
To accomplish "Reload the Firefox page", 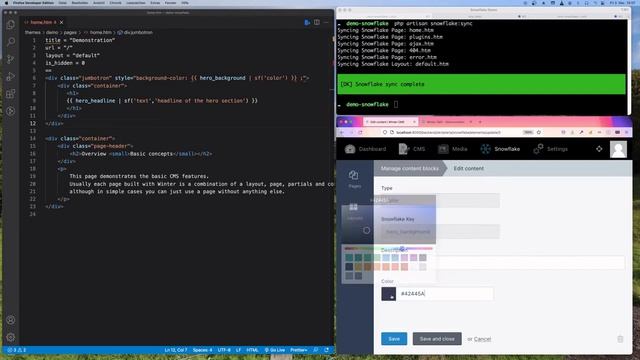I will [360, 132].
